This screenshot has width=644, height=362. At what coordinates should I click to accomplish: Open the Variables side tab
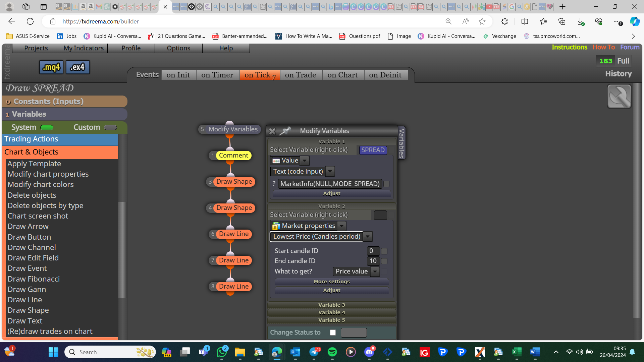point(401,143)
